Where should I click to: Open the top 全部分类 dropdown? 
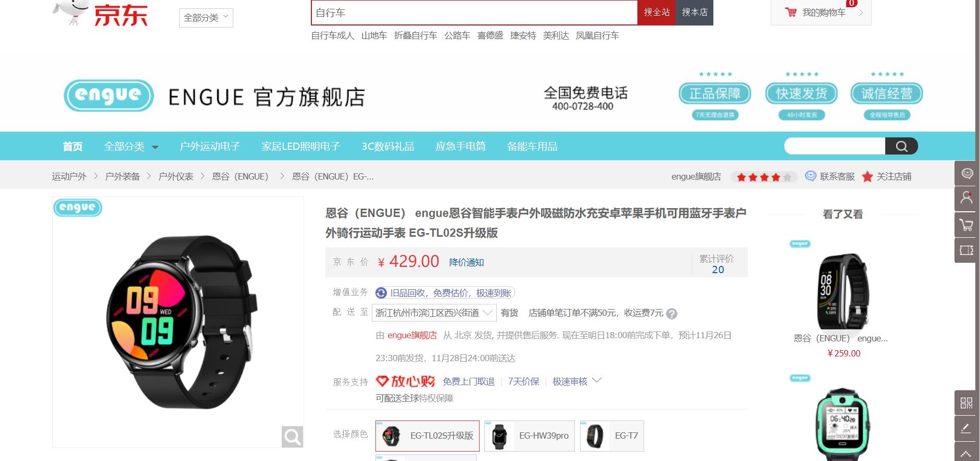(206, 18)
